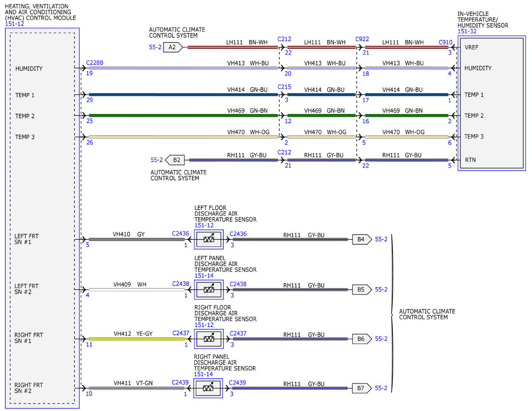
Task: Select the Right Panel Discharge Air Temperature Sensor symbol
Action: pyautogui.click(x=208, y=388)
